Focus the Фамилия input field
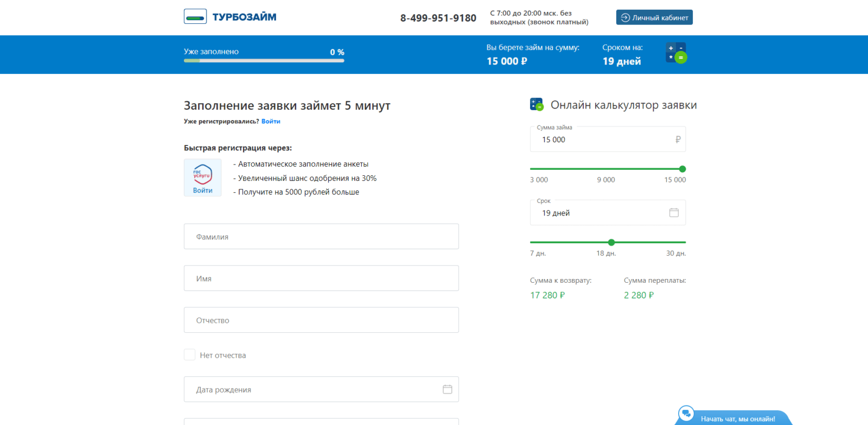The image size is (868, 425). [321, 237]
